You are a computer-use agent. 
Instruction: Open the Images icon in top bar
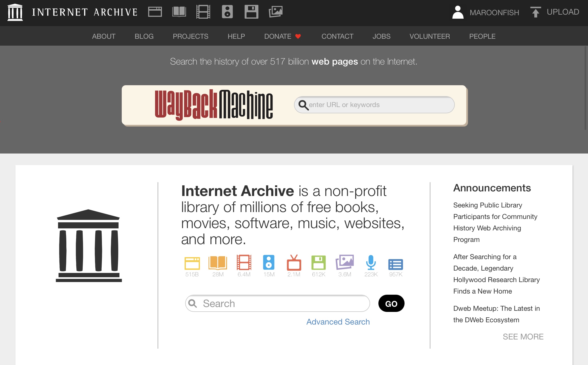276,12
